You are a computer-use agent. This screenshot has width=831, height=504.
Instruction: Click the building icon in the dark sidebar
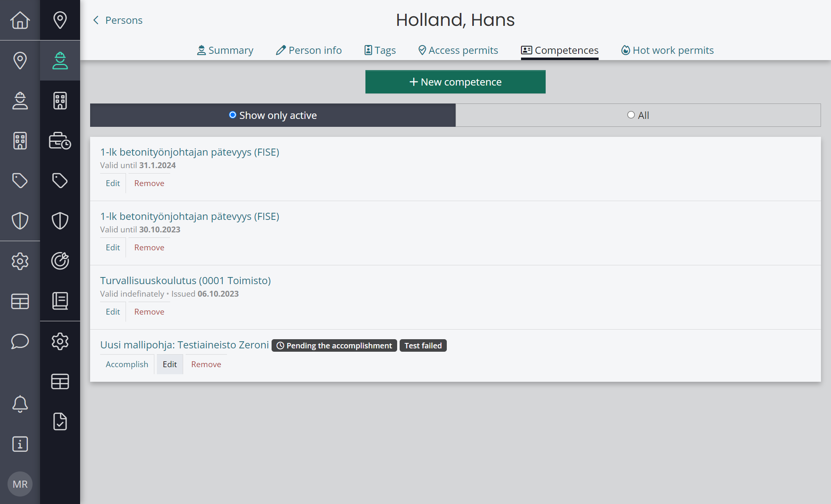60,101
